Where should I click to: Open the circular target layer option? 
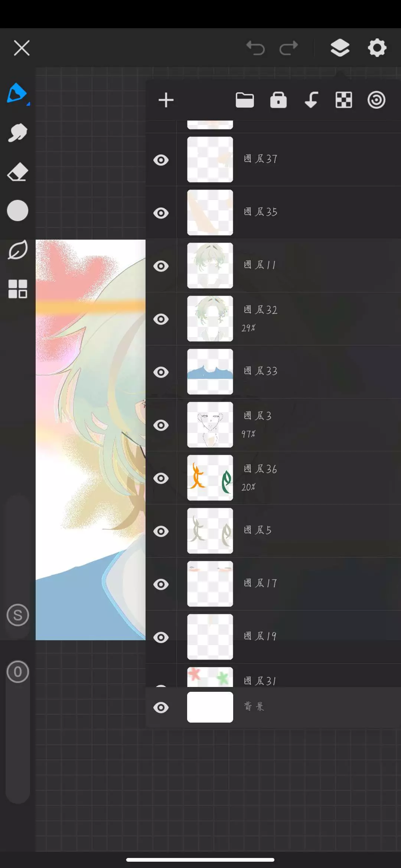[376, 100]
